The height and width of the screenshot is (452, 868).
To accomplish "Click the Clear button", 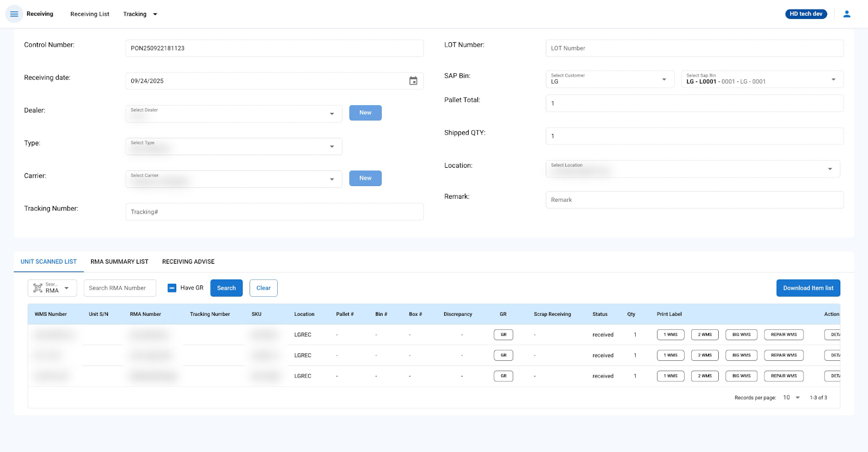I will [263, 288].
